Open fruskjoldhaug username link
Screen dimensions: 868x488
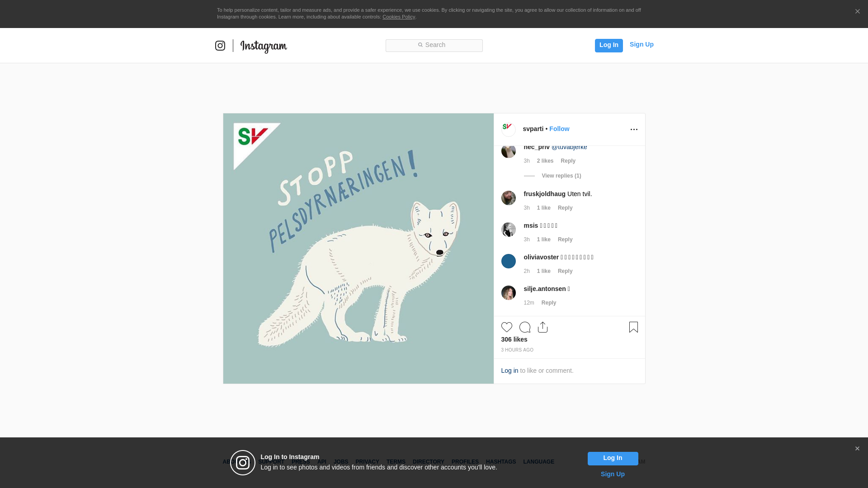click(x=545, y=194)
